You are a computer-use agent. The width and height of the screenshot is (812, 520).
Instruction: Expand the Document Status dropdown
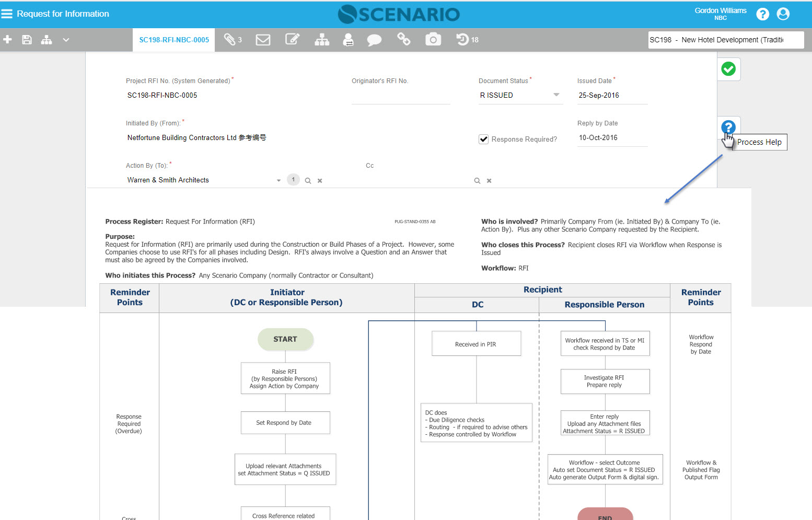pos(556,95)
